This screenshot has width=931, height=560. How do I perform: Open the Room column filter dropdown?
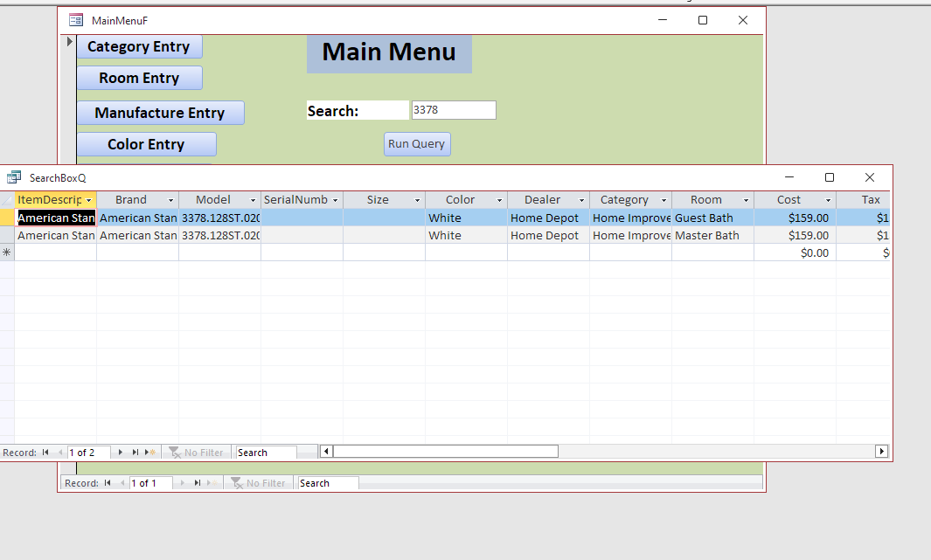(x=746, y=201)
